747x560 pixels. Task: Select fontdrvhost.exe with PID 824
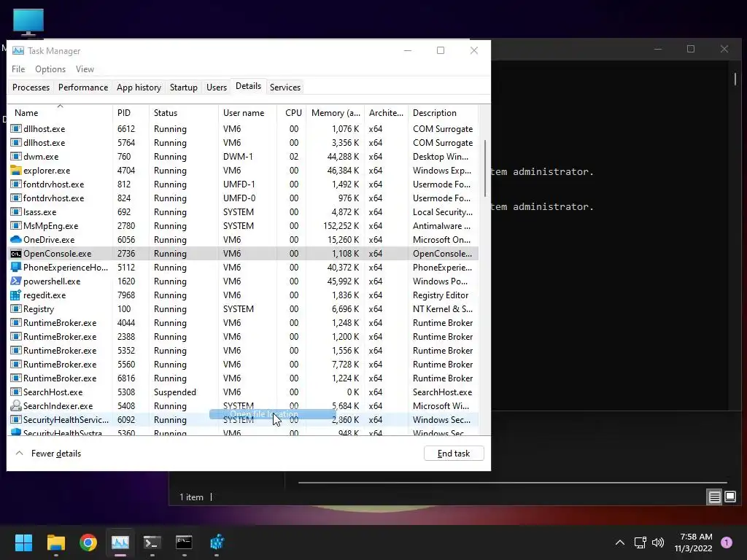[243, 198]
